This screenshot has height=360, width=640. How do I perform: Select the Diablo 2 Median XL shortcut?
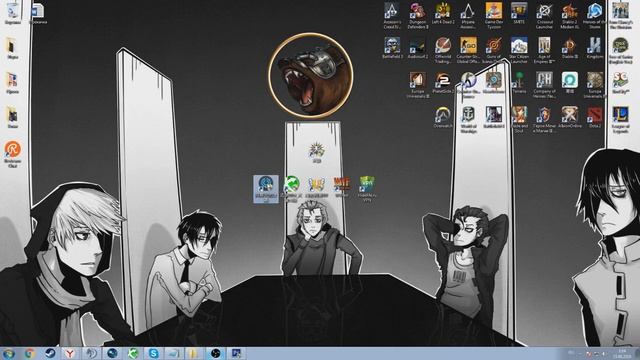pos(569,16)
